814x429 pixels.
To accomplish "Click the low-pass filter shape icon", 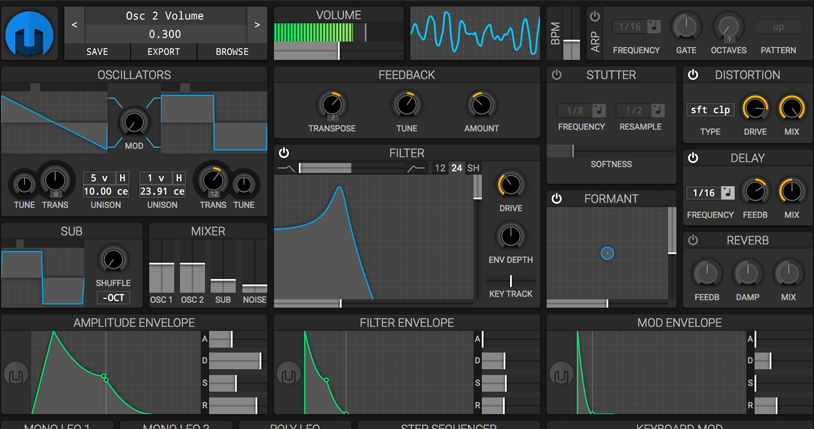I will 286,169.
